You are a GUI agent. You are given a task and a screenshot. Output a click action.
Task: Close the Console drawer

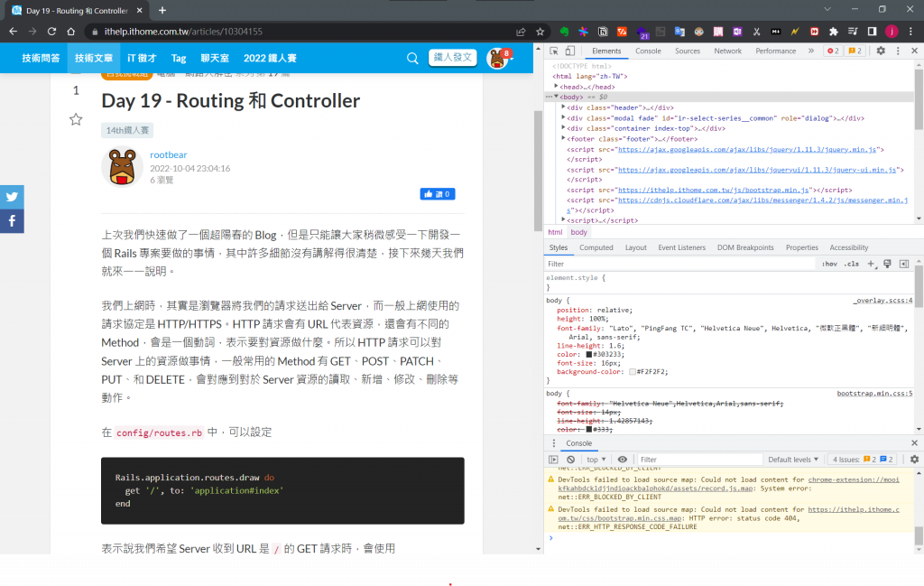pos(914,443)
